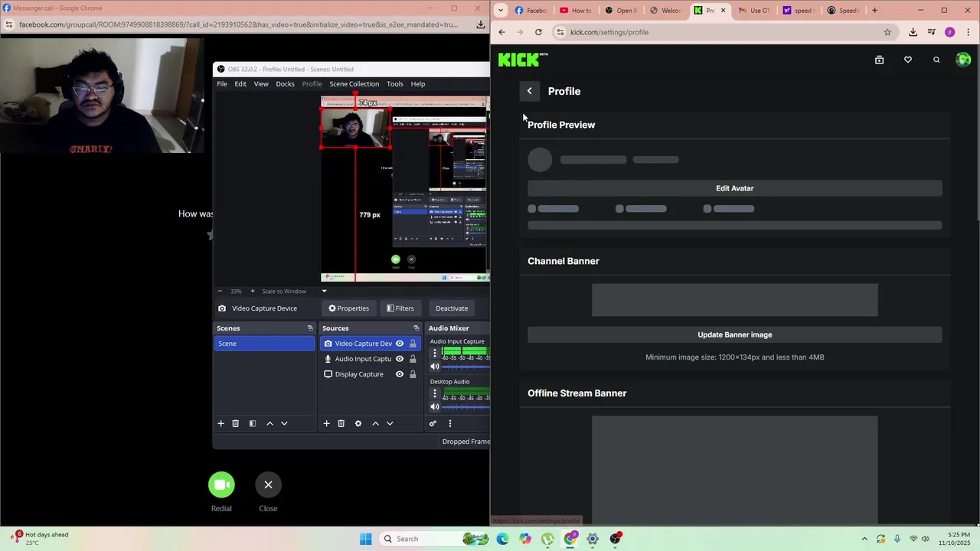This screenshot has height=551, width=980.
Task: Open Kick subscriptions video icon in header
Action: pos(879,60)
